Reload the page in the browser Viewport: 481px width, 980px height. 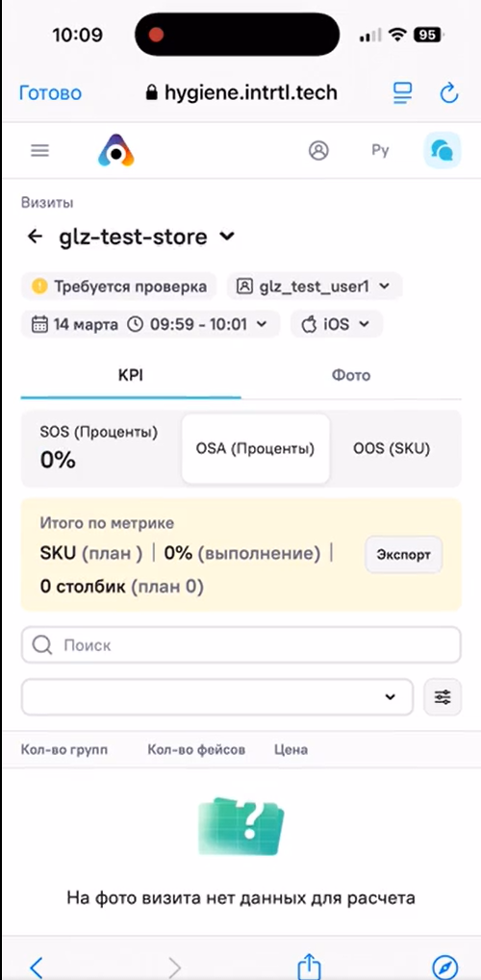click(x=449, y=93)
